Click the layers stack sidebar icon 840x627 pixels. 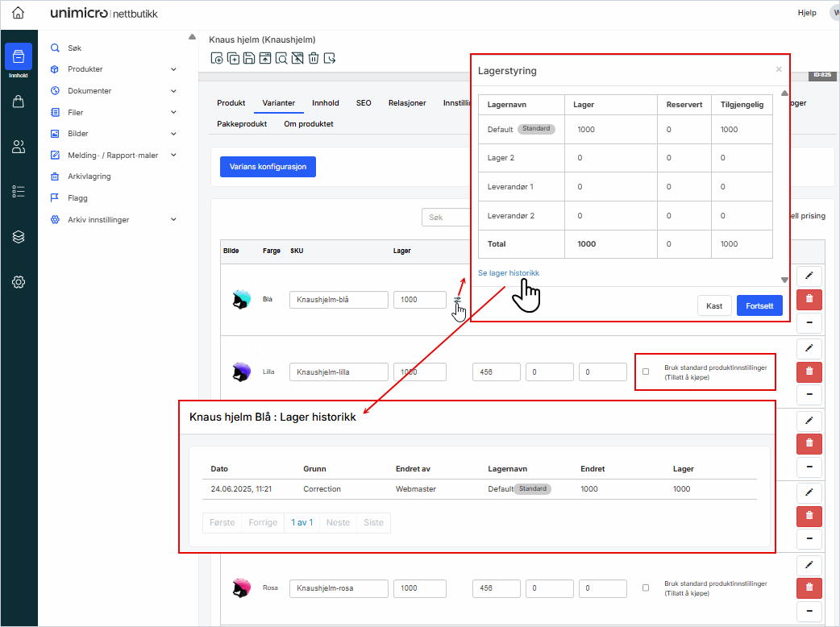pyautogui.click(x=19, y=237)
